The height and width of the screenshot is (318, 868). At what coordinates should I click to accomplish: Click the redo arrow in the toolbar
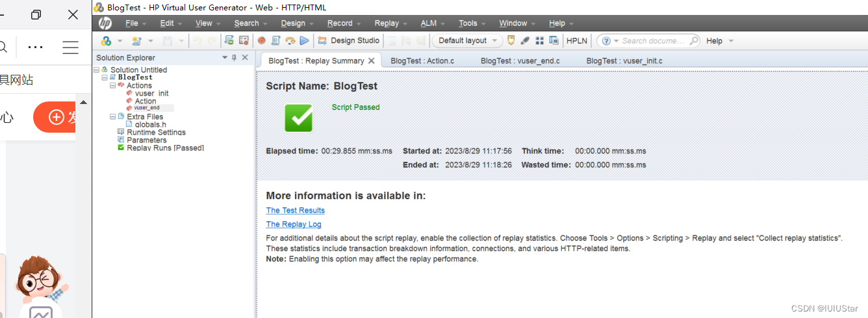[212, 40]
